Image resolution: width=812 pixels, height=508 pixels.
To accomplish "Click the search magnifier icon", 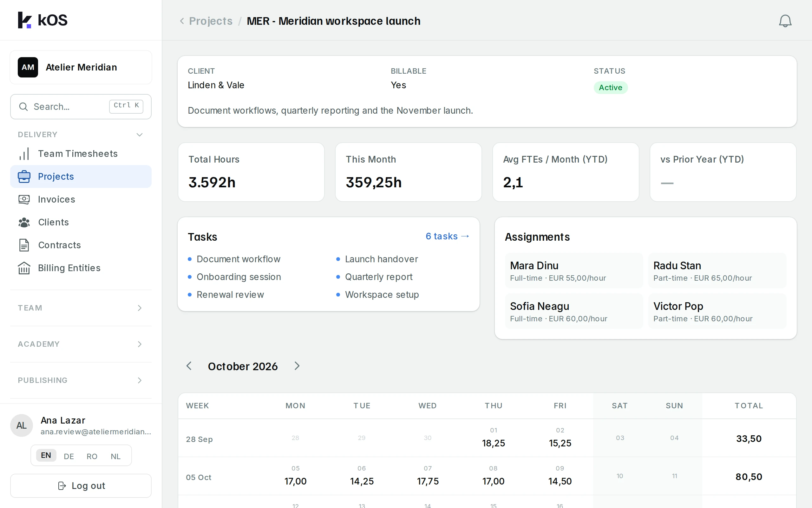I will [x=23, y=107].
